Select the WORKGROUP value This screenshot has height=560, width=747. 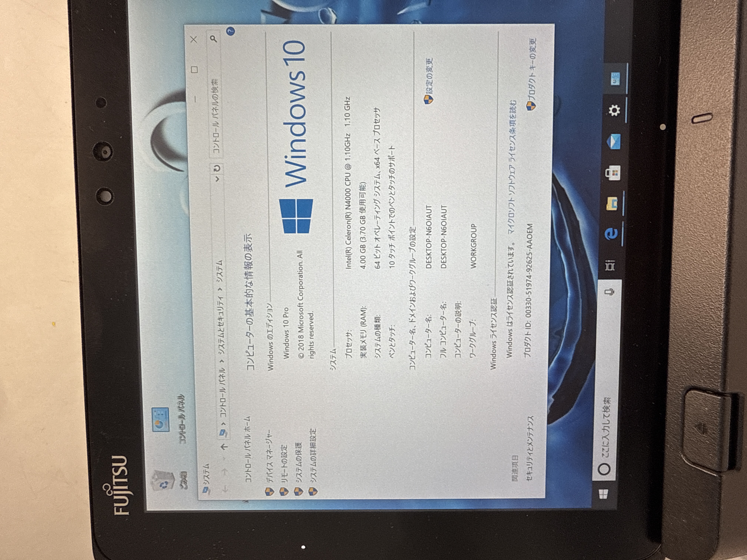point(474,246)
